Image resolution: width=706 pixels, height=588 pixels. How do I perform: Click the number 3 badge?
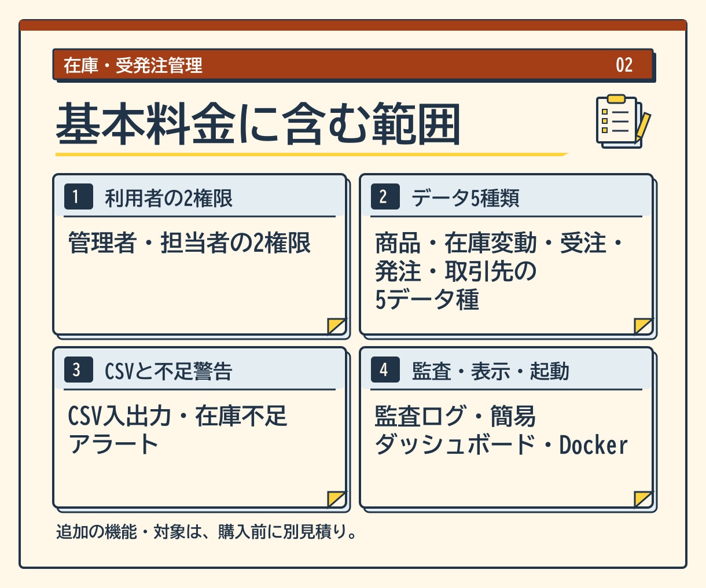(78, 369)
